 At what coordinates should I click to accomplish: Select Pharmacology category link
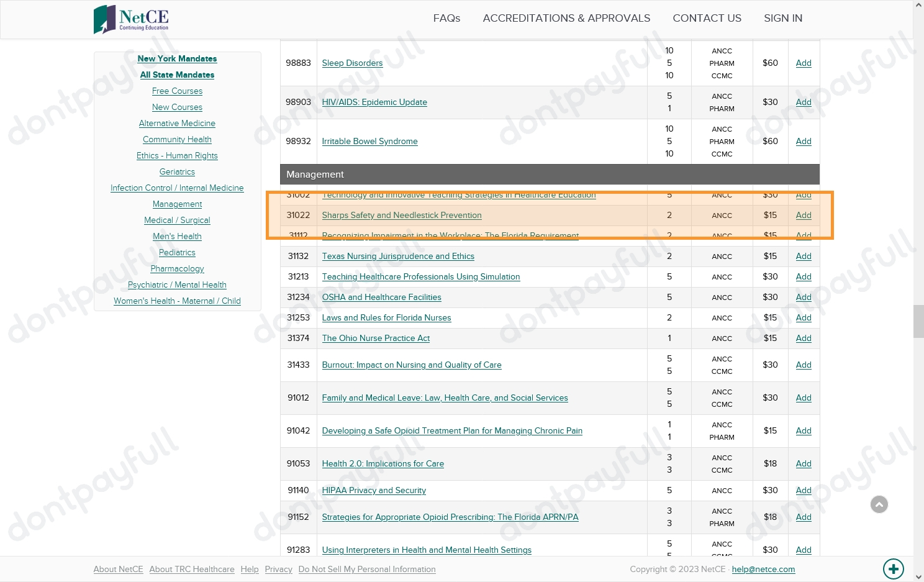click(x=177, y=268)
